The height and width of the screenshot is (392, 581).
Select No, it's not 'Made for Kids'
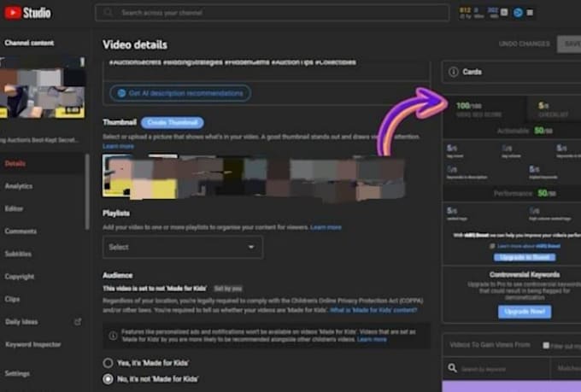coord(108,379)
